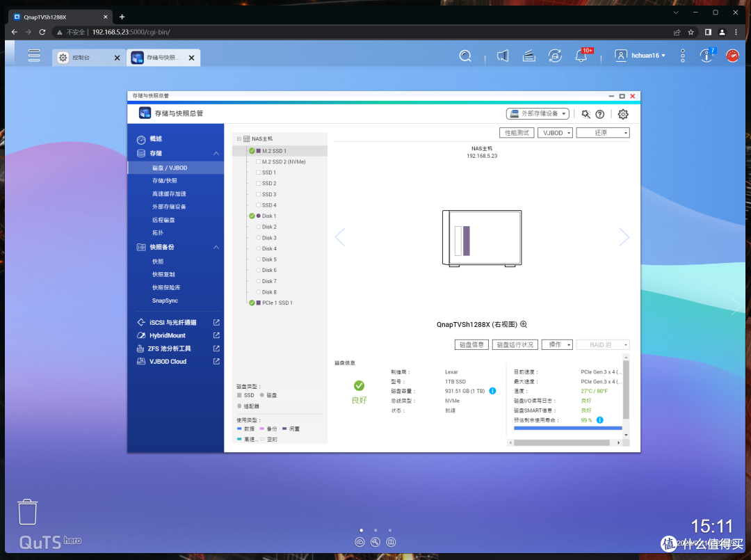Open 外部存储设备 sidebar item
This screenshot has width=751, height=560.
169,207
